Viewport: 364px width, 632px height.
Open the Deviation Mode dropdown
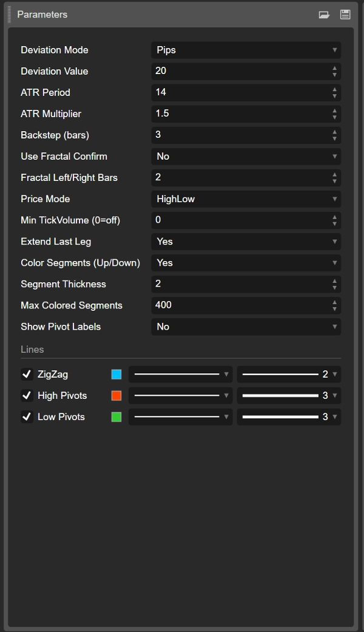click(x=246, y=50)
